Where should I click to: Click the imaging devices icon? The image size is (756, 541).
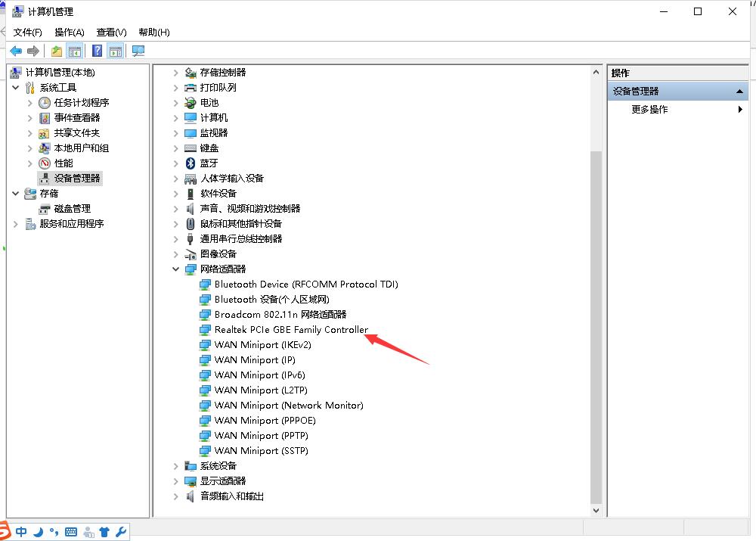pos(191,254)
